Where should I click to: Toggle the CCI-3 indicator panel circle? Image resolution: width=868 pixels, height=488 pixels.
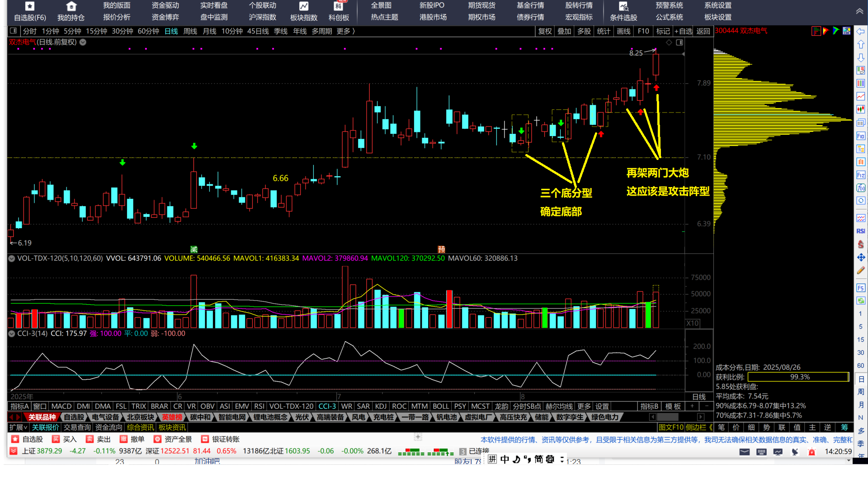[12, 333]
